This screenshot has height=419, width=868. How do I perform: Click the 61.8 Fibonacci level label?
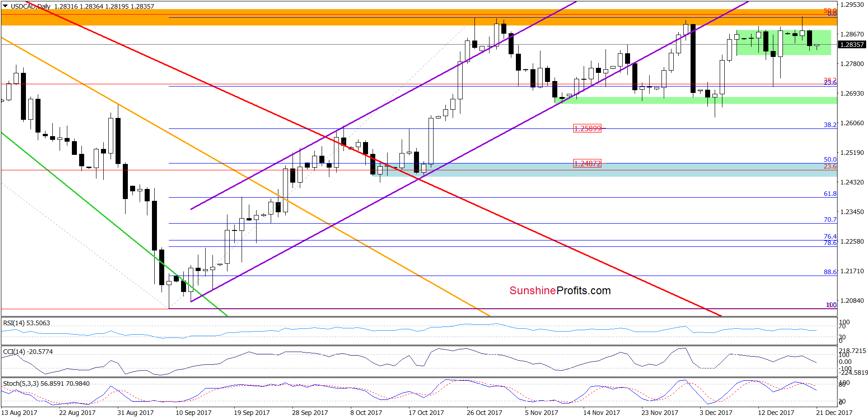pos(830,194)
